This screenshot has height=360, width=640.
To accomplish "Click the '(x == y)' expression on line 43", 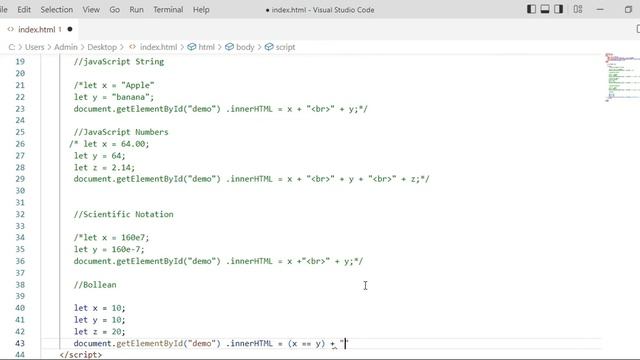I will click(x=307, y=343).
